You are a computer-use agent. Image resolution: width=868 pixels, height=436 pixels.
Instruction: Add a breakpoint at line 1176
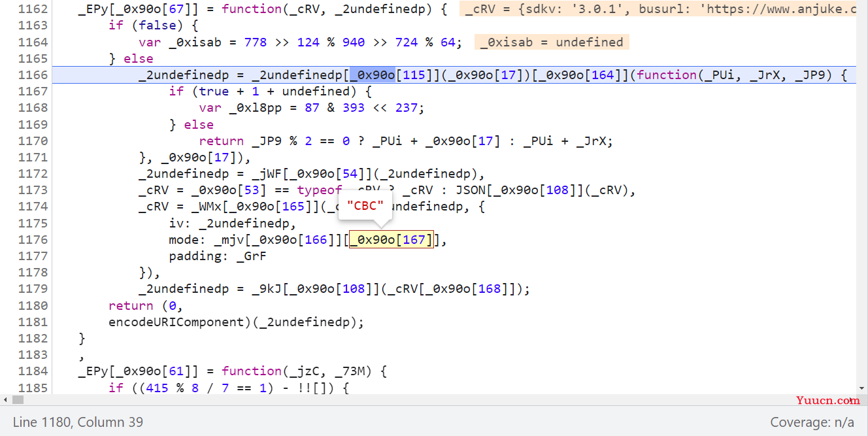[33, 240]
